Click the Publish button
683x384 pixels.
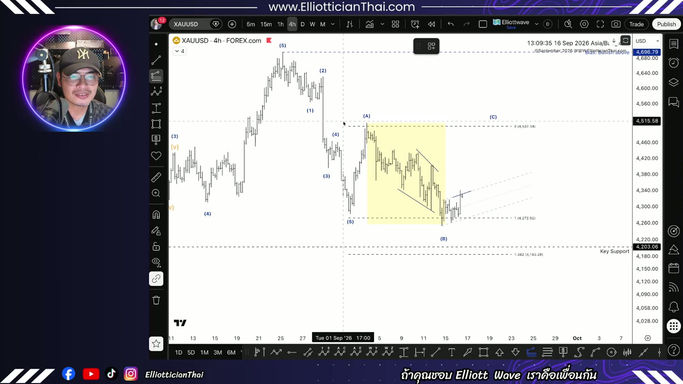(x=666, y=24)
